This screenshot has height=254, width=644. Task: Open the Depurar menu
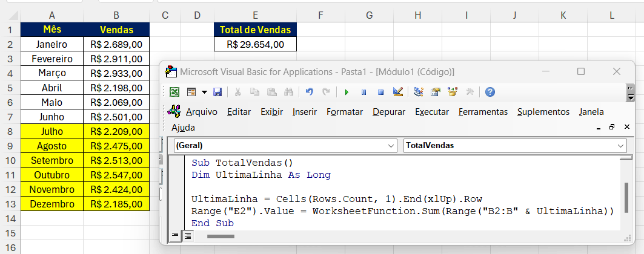tap(389, 112)
